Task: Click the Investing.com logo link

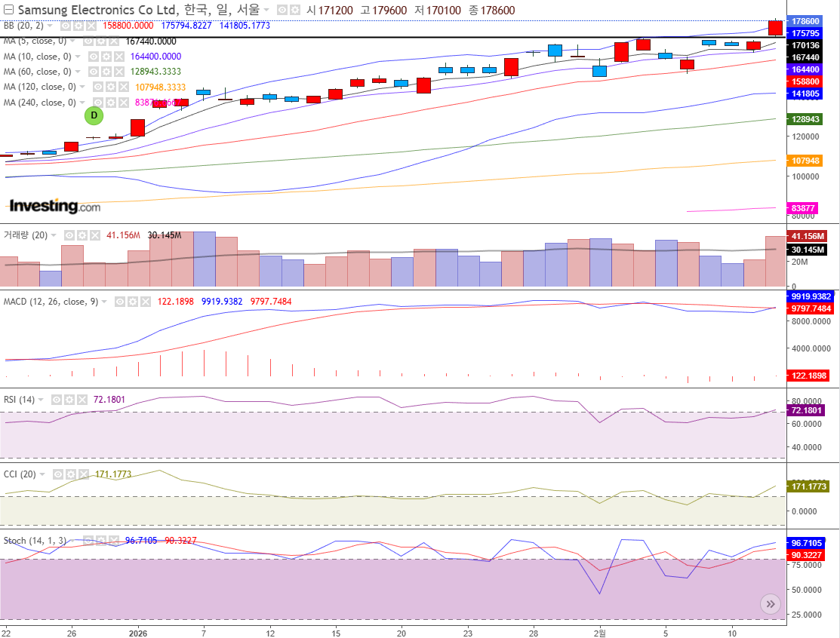Action: 54,206
